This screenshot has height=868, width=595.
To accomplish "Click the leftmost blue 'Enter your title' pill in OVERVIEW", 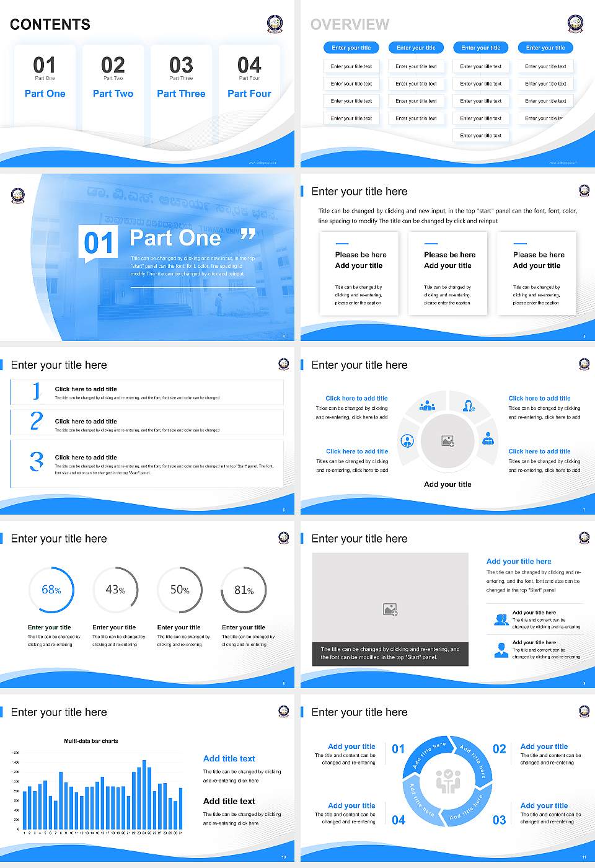I will tap(351, 48).
